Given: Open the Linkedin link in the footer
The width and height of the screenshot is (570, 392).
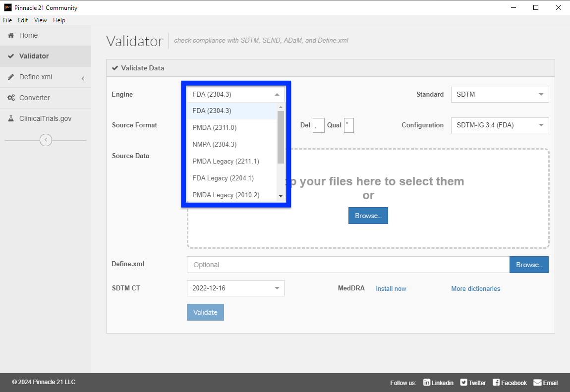Looking at the screenshot, I should (439, 383).
